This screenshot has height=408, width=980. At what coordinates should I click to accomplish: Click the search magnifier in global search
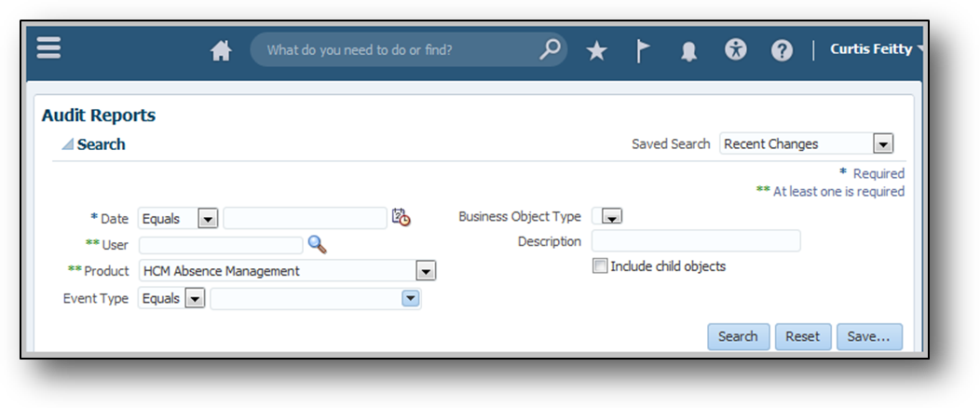pyautogui.click(x=551, y=48)
